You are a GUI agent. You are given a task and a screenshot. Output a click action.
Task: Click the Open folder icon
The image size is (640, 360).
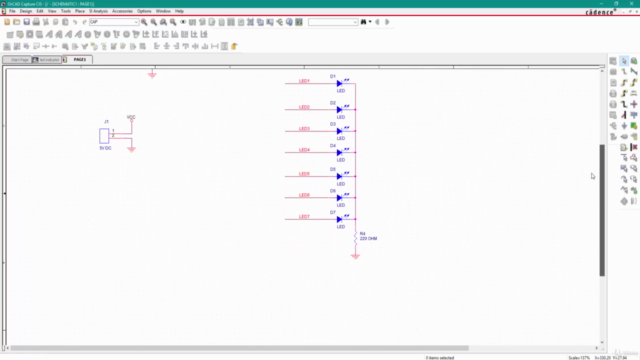tap(17, 22)
